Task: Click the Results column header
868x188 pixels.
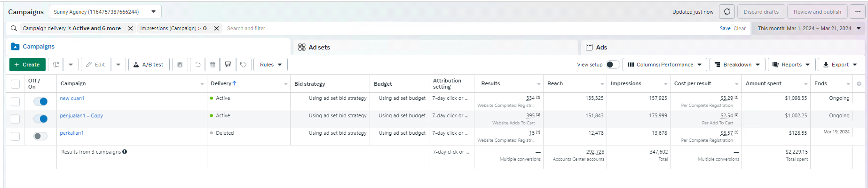Action: click(x=490, y=83)
